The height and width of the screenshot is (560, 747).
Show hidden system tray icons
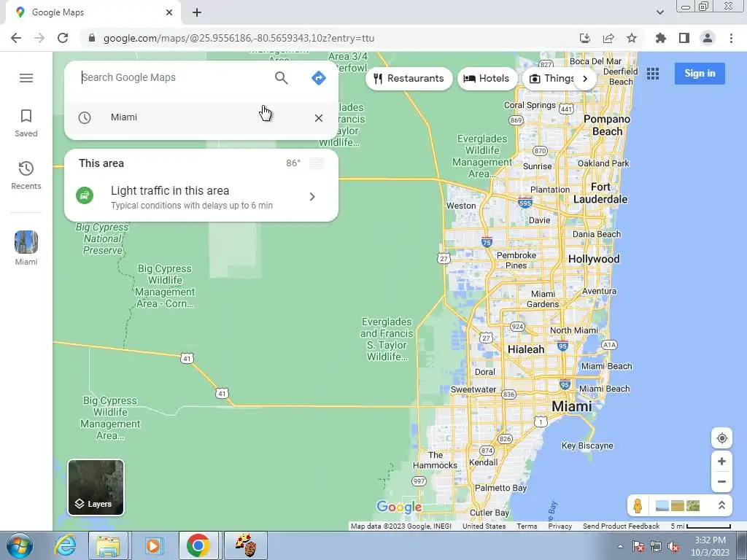[620, 546]
